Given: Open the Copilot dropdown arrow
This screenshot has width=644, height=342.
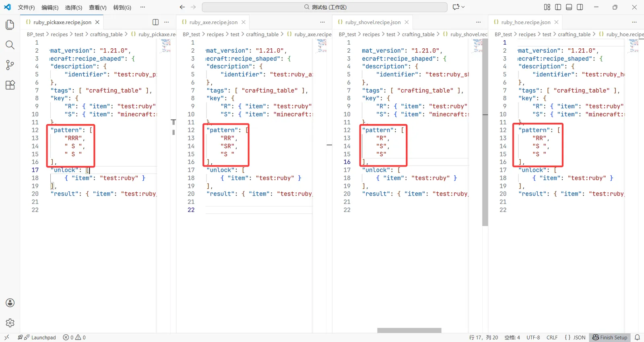Looking at the screenshot, I should (463, 7).
